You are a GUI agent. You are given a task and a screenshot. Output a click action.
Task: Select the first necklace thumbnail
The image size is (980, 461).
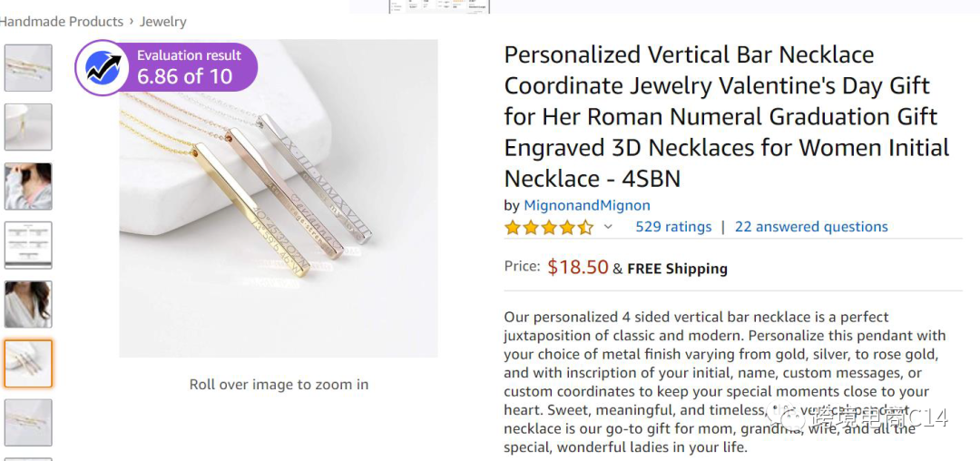[x=28, y=67]
